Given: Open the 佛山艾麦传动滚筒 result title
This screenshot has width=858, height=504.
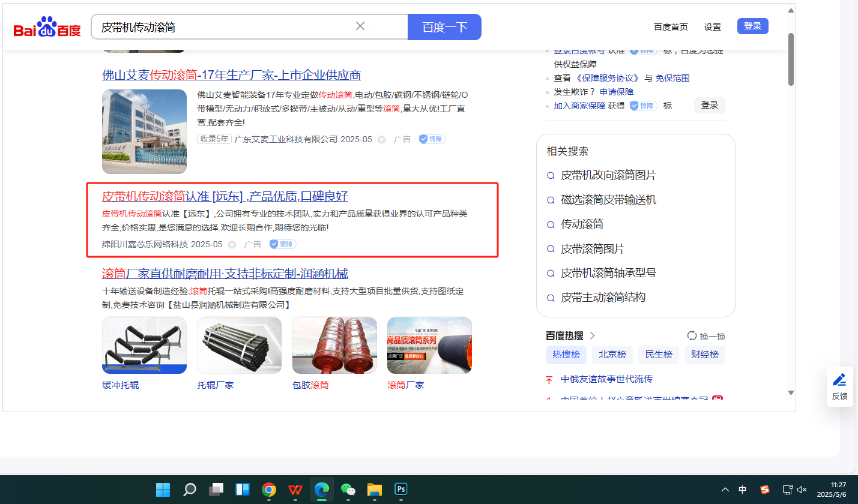Looking at the screenshot, I should [232, 75].
